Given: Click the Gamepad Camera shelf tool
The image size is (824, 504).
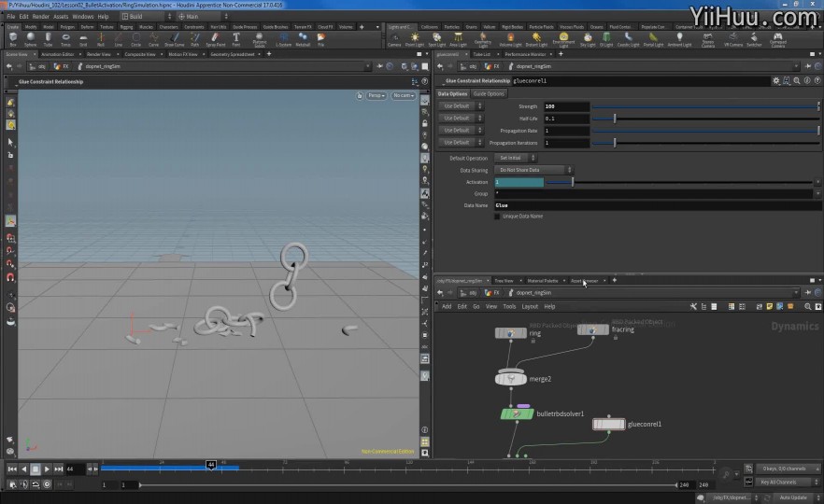Looking at the screenshot, I should (777, 39).
